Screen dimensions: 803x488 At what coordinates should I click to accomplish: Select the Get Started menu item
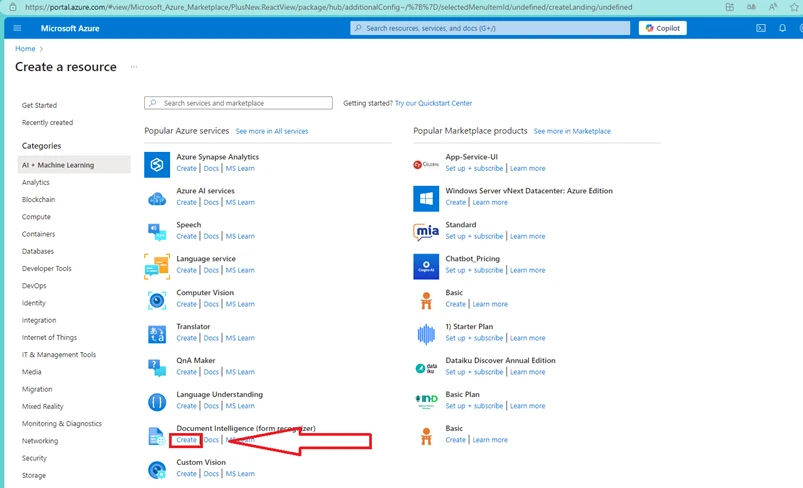(x=39, y=105)
